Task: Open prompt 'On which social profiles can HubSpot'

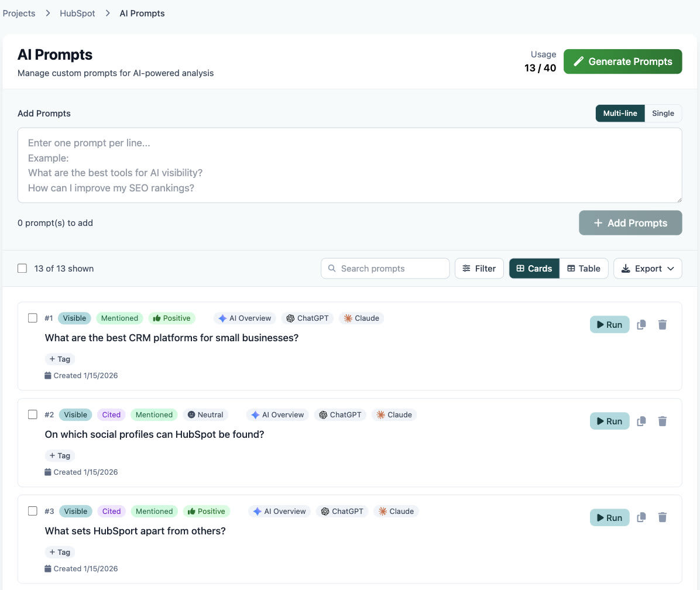Action: 154,434
